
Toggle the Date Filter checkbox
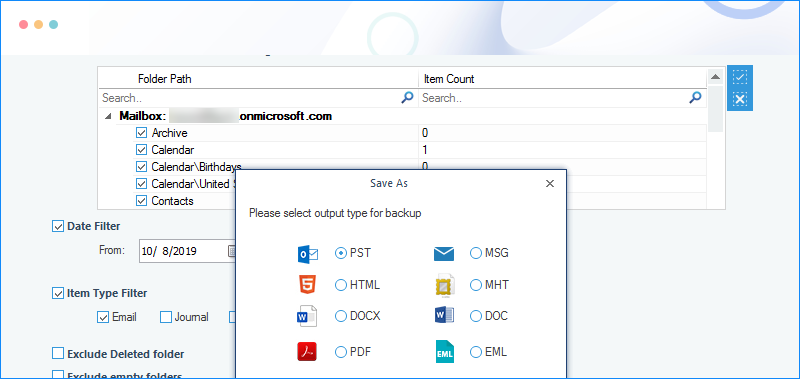[58, 225]
